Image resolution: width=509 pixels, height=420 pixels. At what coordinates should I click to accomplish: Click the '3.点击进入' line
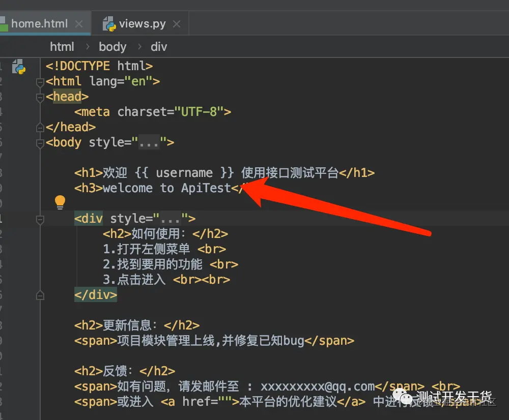166,279
